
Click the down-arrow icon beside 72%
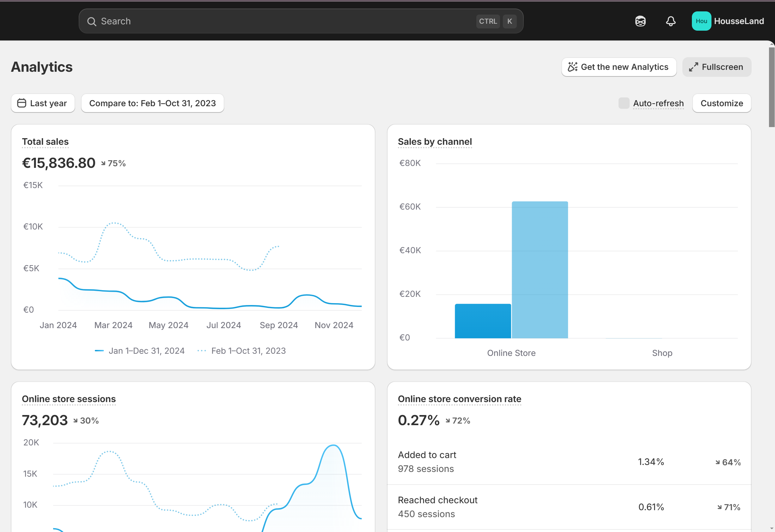click(448, 421)
